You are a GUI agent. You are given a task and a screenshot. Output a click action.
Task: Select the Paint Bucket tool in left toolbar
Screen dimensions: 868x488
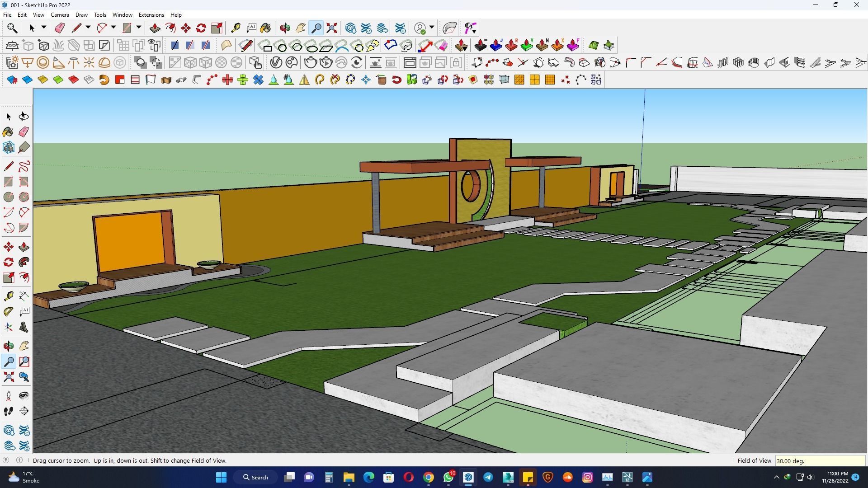click(8, 131)
